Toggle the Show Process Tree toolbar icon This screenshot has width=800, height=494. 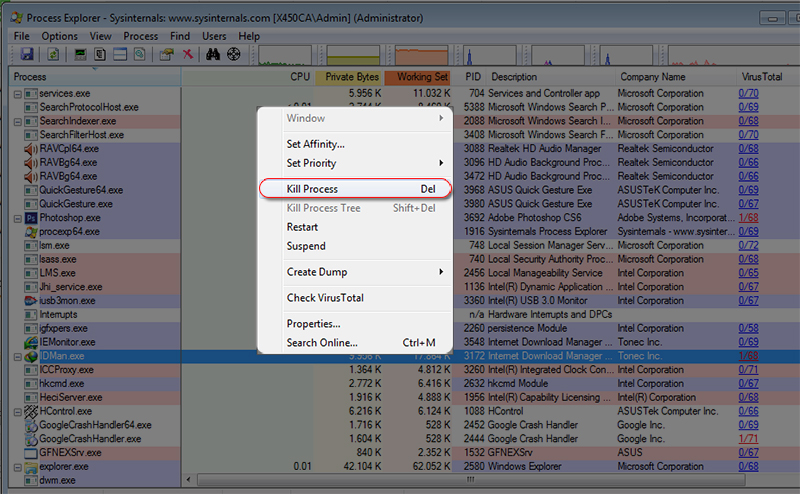click(x=100, y=54)
